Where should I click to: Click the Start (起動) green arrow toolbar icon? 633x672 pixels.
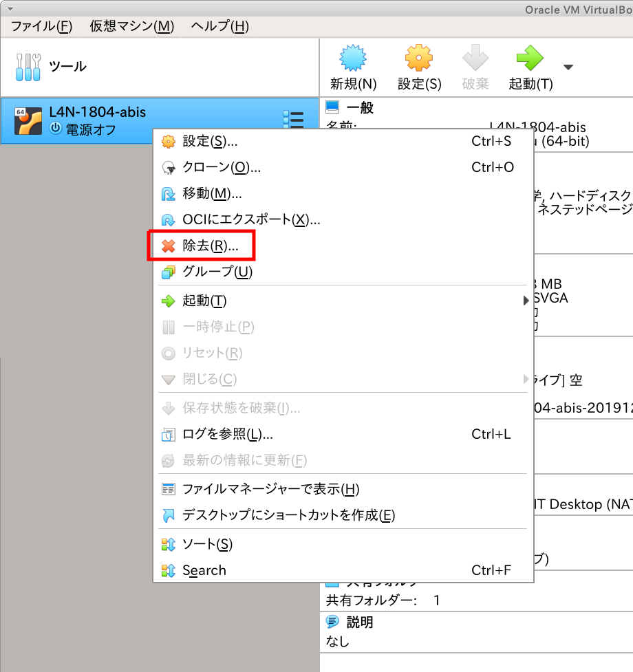click(530, 61)
